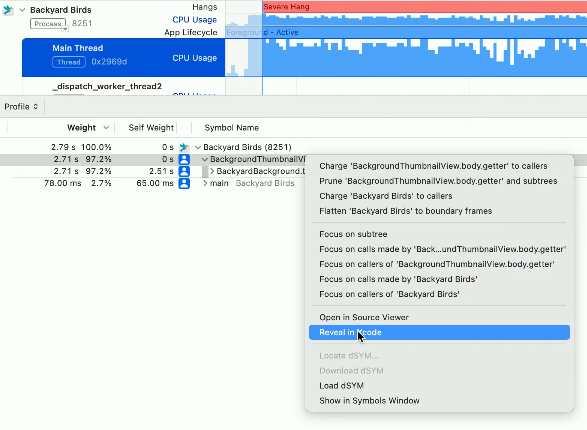Choose Open in Source Viewer

[x=439, y=317]
